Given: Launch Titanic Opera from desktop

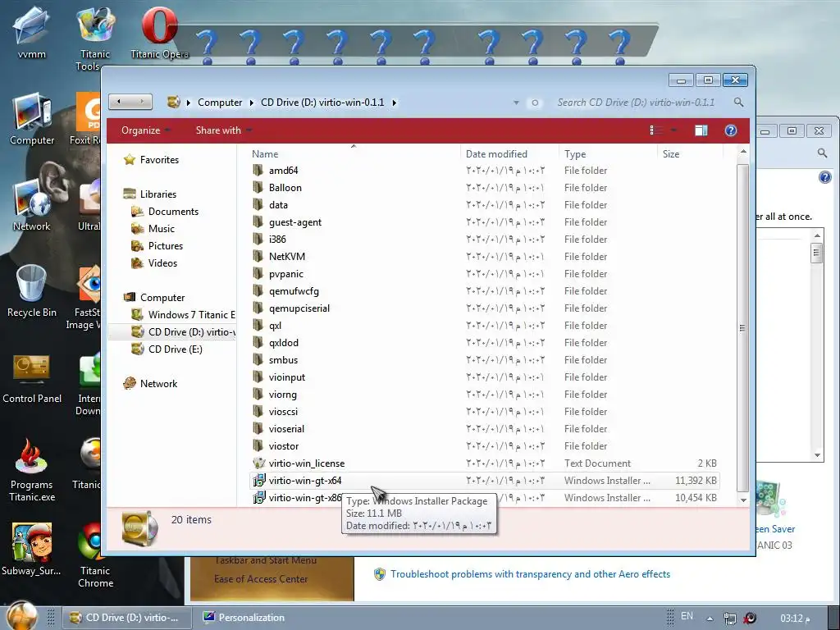Looking at the screenshot, I should (x=159, y=32).
